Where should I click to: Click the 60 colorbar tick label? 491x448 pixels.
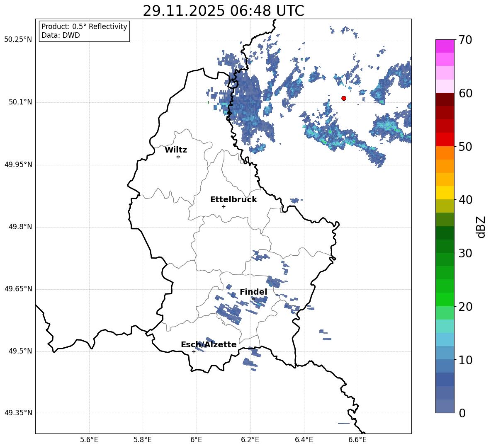(465, 93)
